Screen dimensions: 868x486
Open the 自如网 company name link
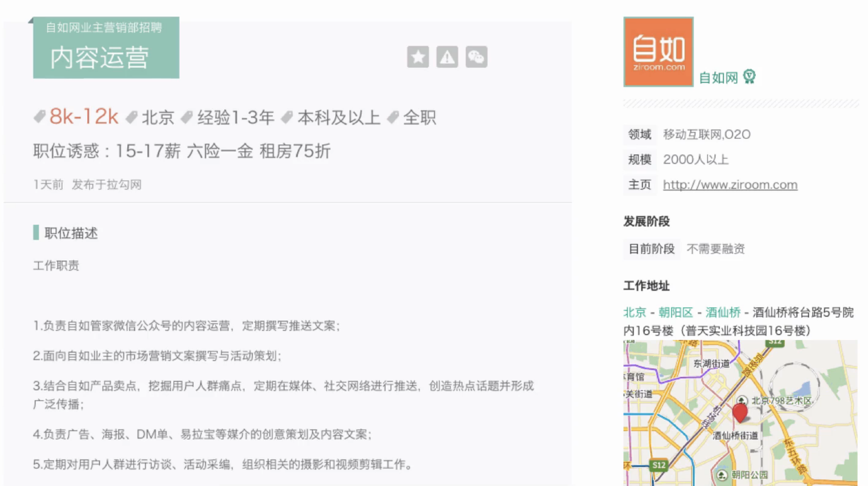(718, 78)
